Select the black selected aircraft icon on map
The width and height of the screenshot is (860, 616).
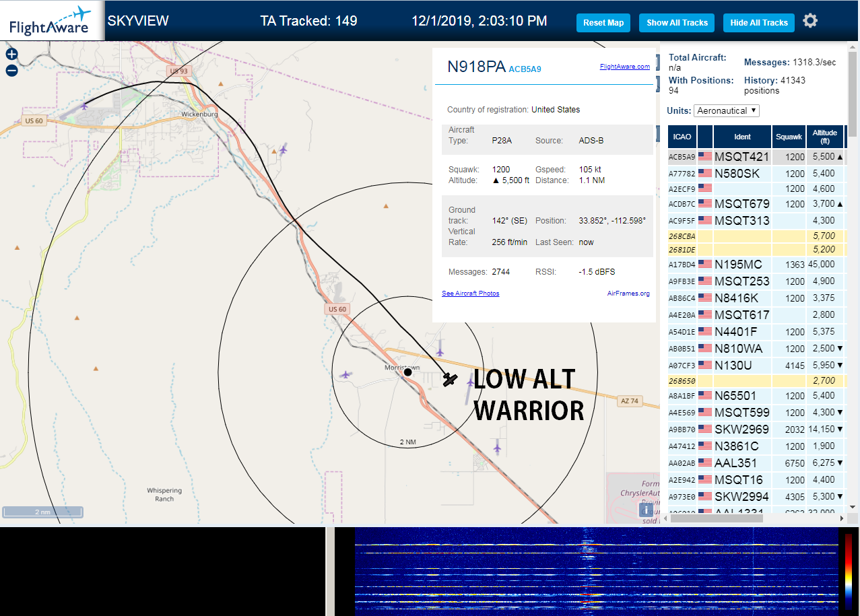pyautogui.click(x=450, y=380)
